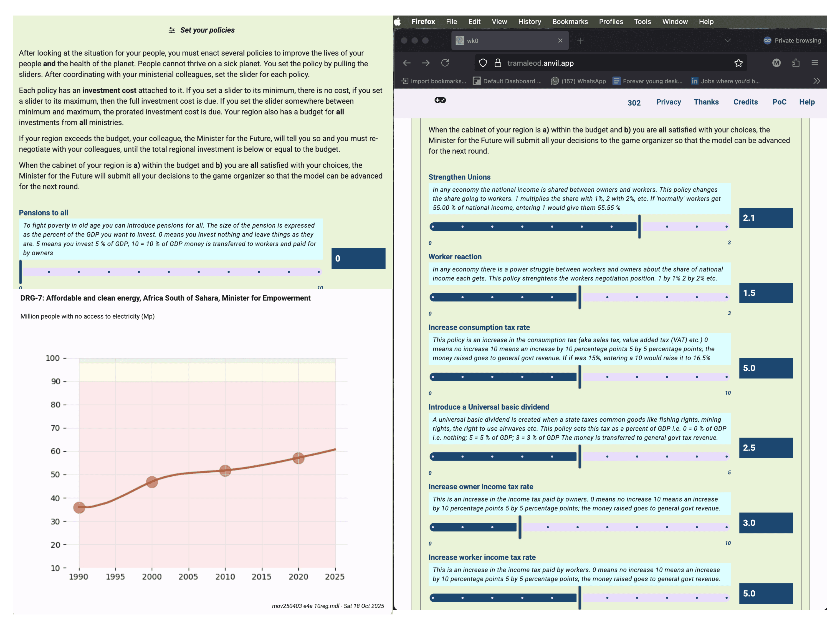This screenshot has width=840, height=630.
Task: Click the 2010 data point on the chart
Action: [x=225, y=471]
